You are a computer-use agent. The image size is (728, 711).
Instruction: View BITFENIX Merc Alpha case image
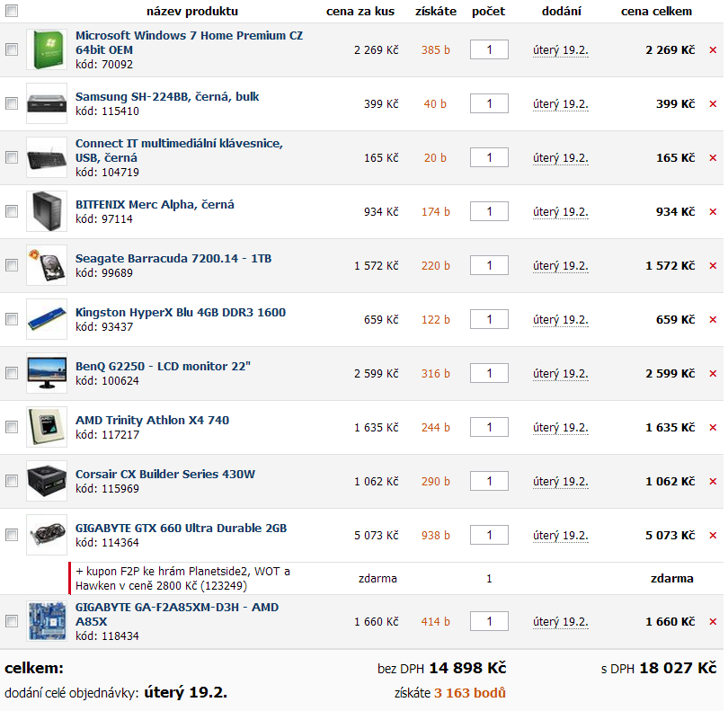(47, 211)
